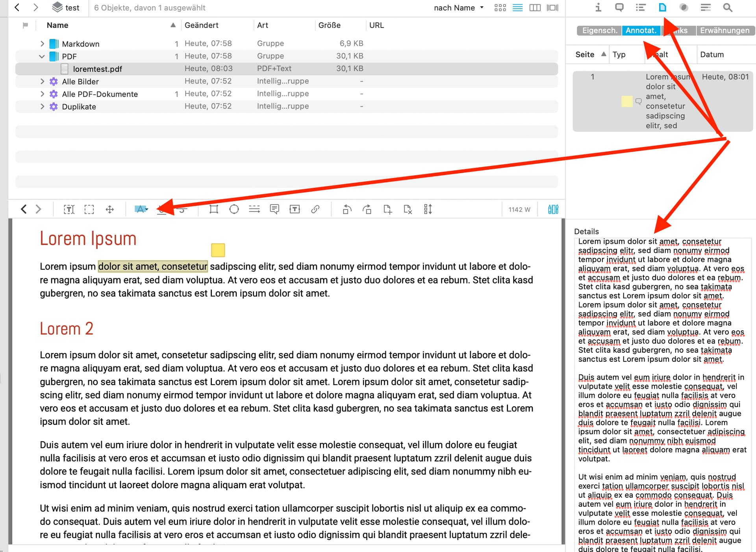The height and width of the screenshot is (552, 756).
Task: Select the line annotation tool
Action: pyautogui.click(x=254, y=209)
